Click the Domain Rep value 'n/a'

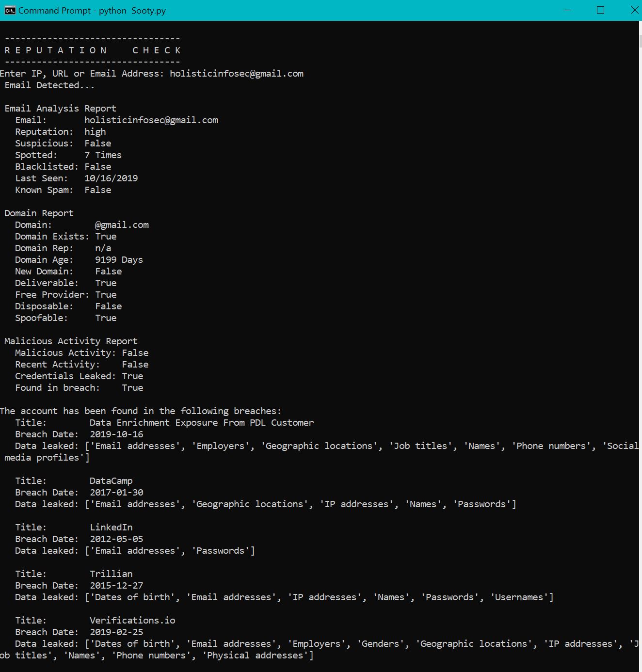click(x=103, y=248)
